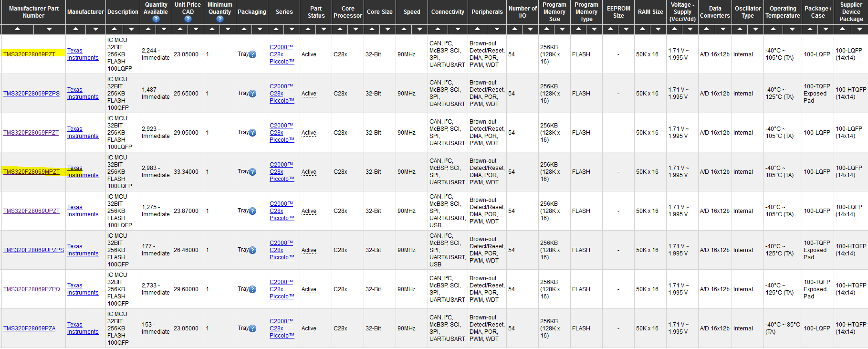Sort Quantity Available ascending with up arrow
The image size is (868, 349).
[148, 30]
